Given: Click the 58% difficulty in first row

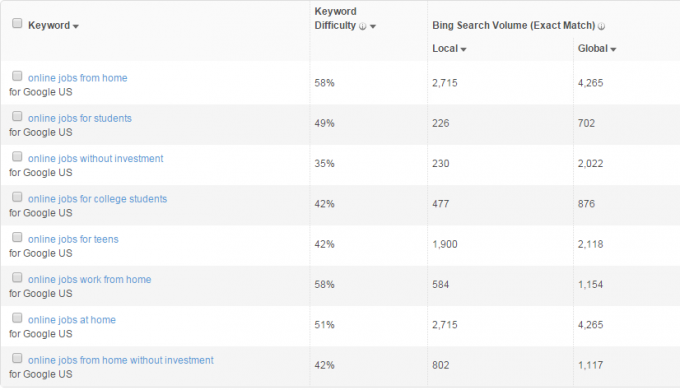Looking at the screenshot, I should pyautogui.click(x=324, y=83).
